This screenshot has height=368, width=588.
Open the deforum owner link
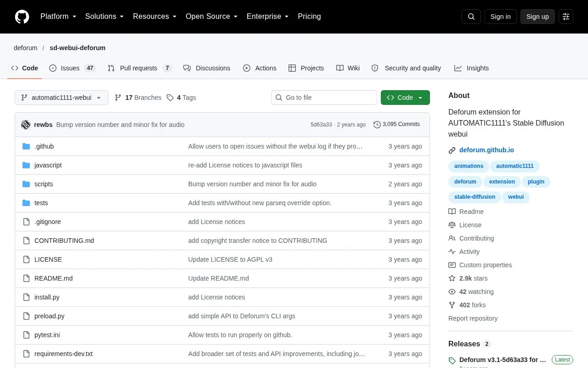(x=26, y=48)
